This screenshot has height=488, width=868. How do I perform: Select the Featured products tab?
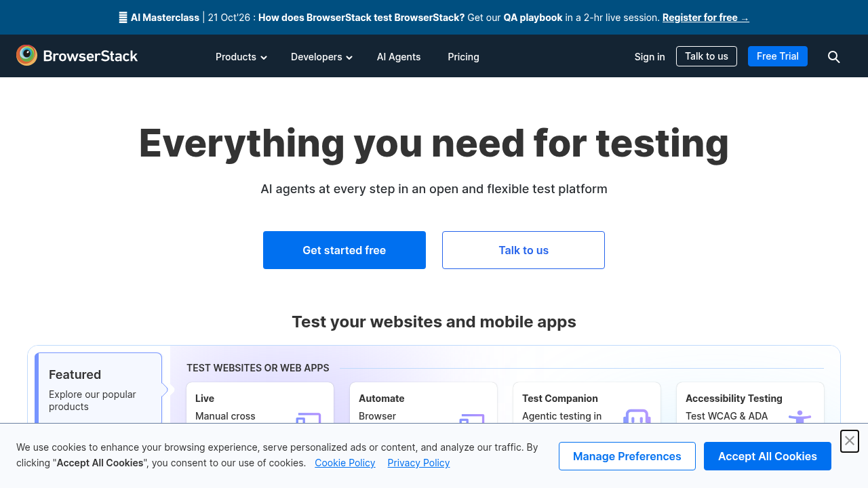point(98,389)
